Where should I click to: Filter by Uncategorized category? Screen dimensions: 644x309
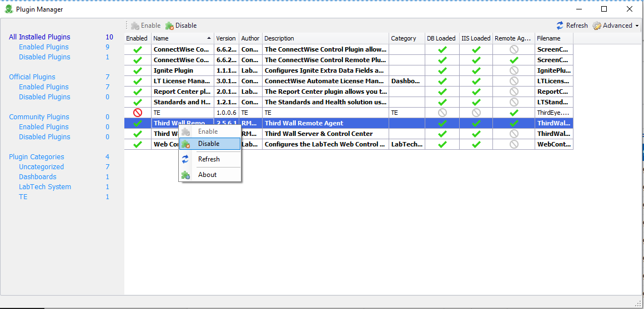(41, 167)
